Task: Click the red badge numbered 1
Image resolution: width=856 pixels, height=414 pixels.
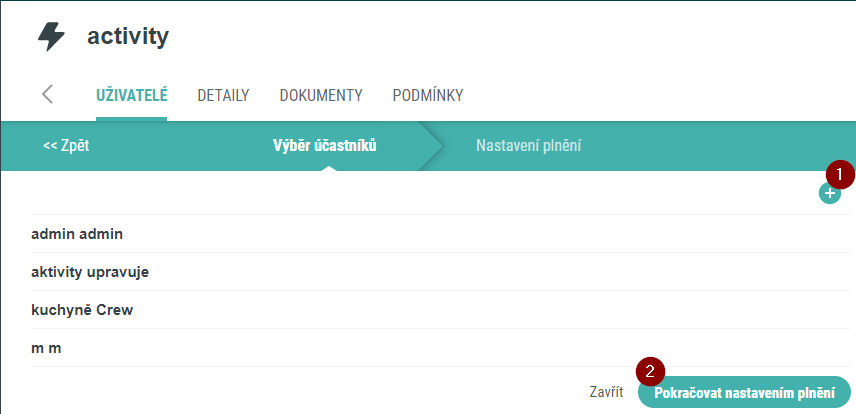Action: tap(840, 175)
